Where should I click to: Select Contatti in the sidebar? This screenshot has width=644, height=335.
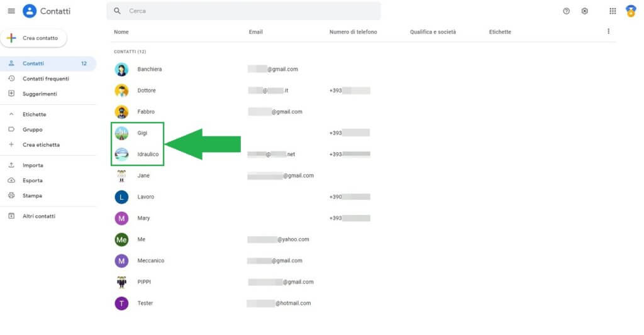(48, 63)
